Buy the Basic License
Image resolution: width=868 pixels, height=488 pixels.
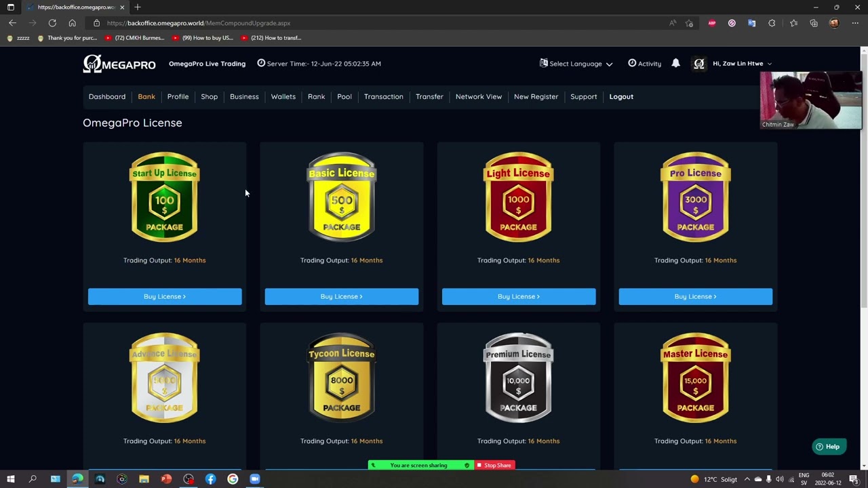pos(342,296)
